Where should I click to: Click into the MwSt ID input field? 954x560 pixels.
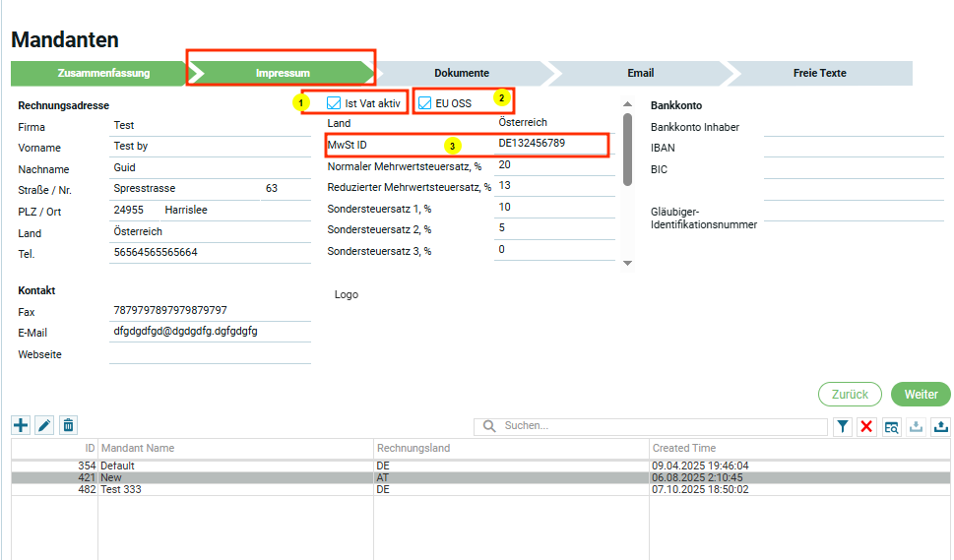(551, 144)
